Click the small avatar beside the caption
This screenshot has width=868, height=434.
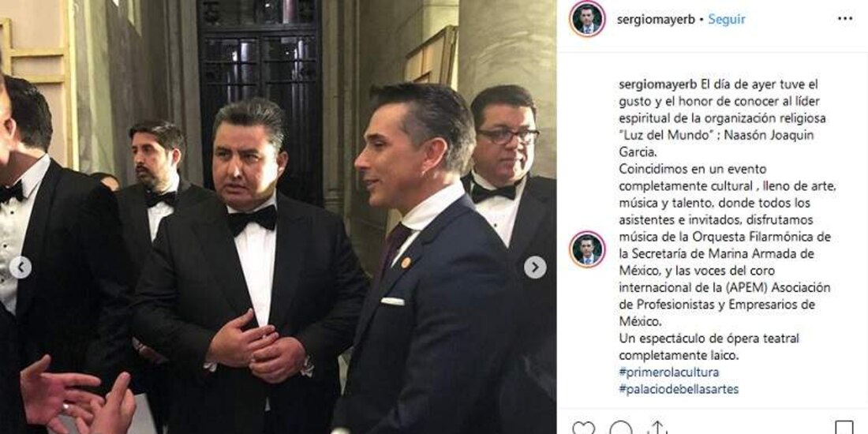tap(587, 249)
